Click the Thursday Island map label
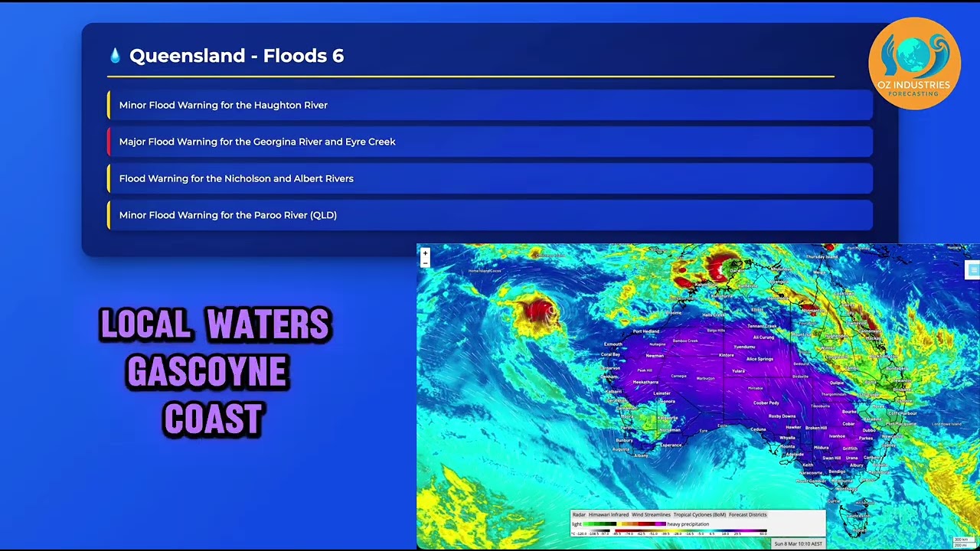 821,256
